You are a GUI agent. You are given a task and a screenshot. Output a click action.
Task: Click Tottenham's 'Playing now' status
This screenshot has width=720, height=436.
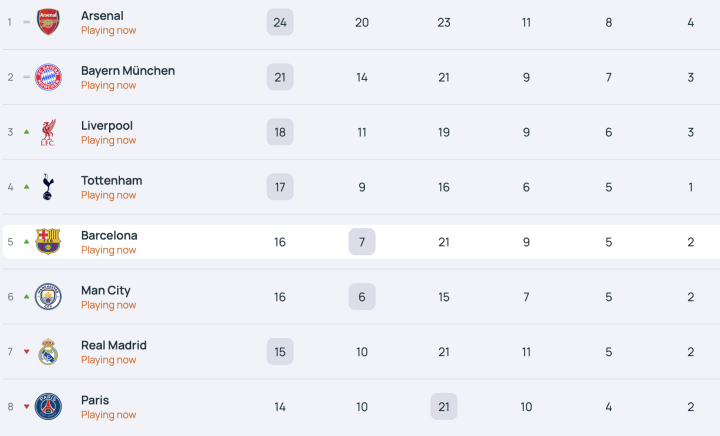coord(108,195)
